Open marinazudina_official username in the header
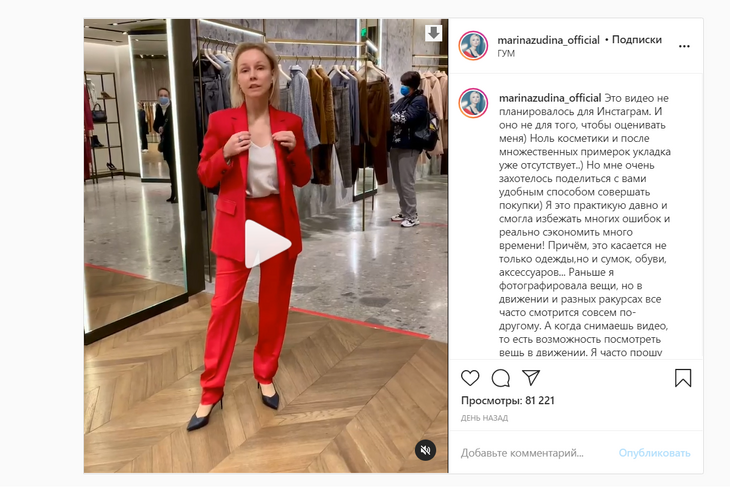The image size is (730, 487). coord(548,40)
